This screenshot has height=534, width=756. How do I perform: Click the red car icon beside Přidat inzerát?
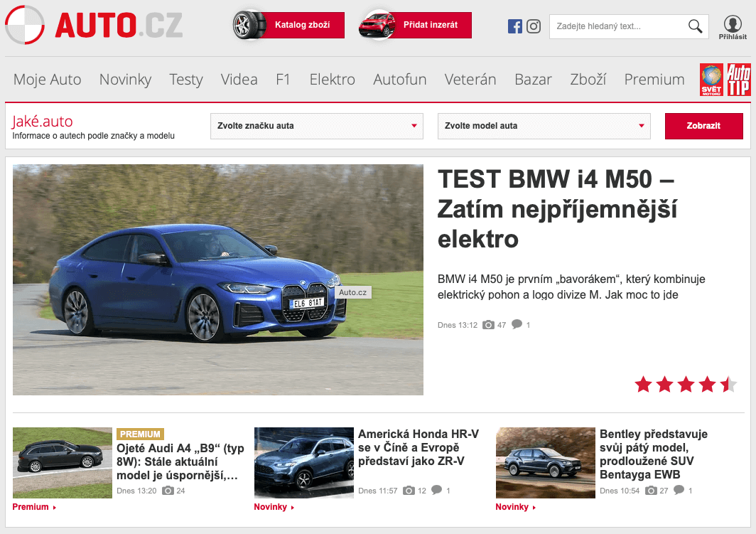click(x=377, y=25)
